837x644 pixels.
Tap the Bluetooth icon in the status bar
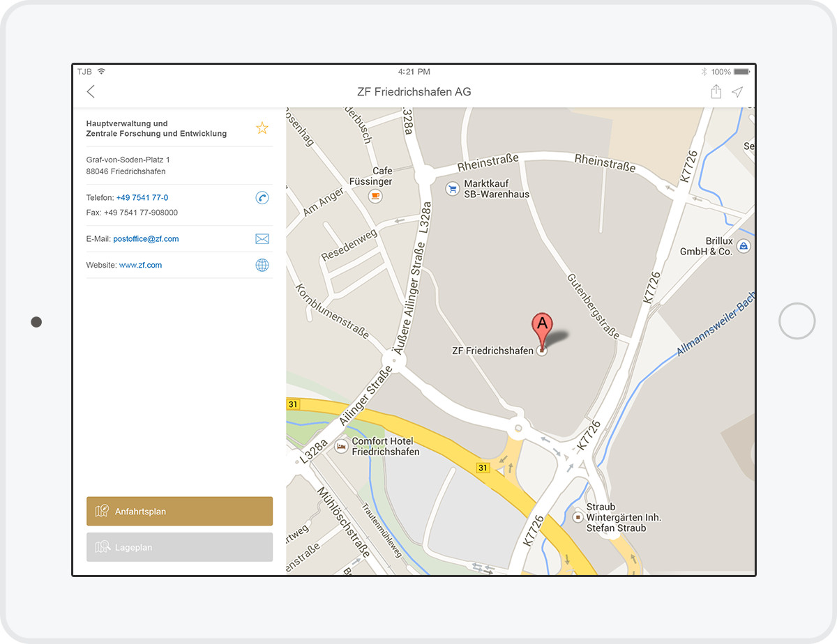pos(705,71)
